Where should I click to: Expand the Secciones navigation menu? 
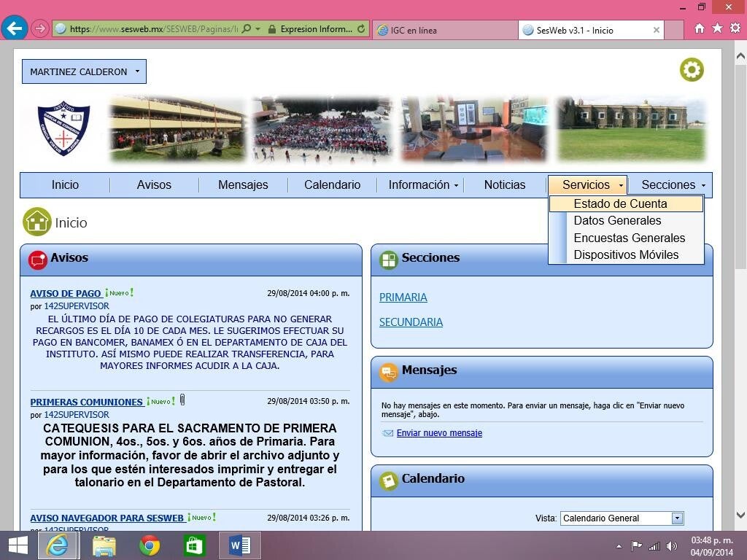pyautogui.click(x=673, y=185)
